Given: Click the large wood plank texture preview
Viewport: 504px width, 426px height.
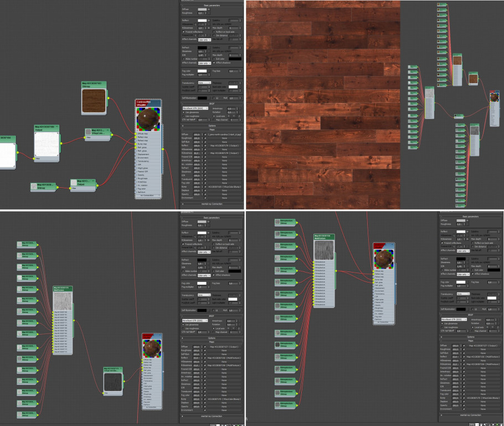Looking at the screenshot, I should pyautogui.click(x=321, y=105).
